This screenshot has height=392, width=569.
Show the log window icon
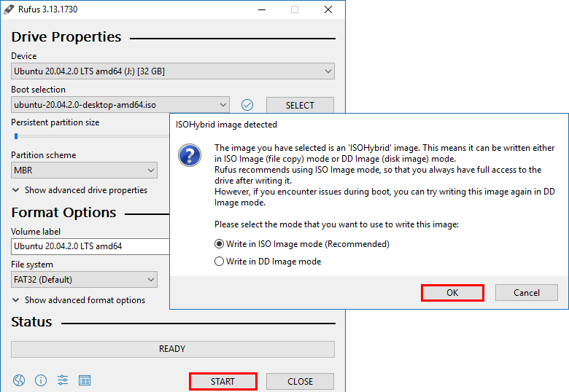coord(85,380)
